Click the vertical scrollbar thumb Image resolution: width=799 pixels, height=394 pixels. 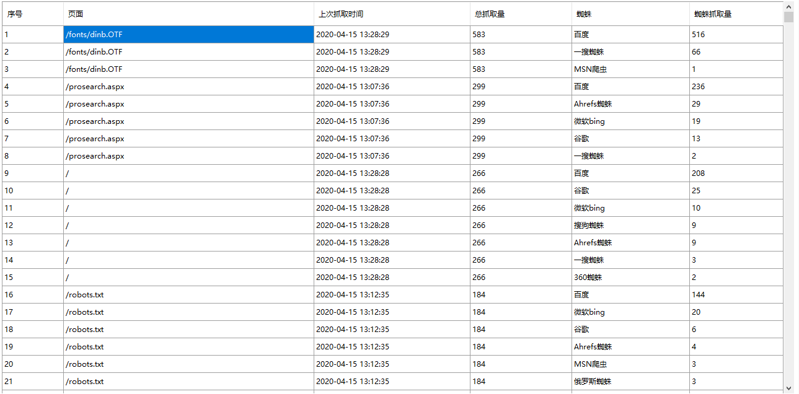point(789,17)
